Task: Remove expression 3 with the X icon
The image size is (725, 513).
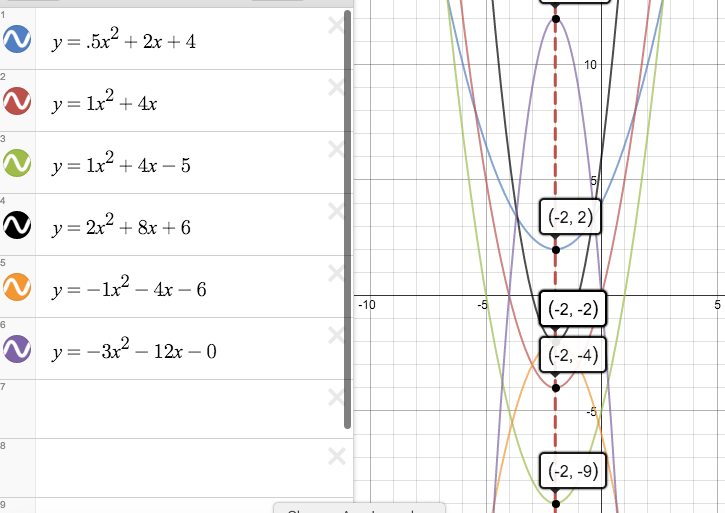Action: [x=337, y=149]
